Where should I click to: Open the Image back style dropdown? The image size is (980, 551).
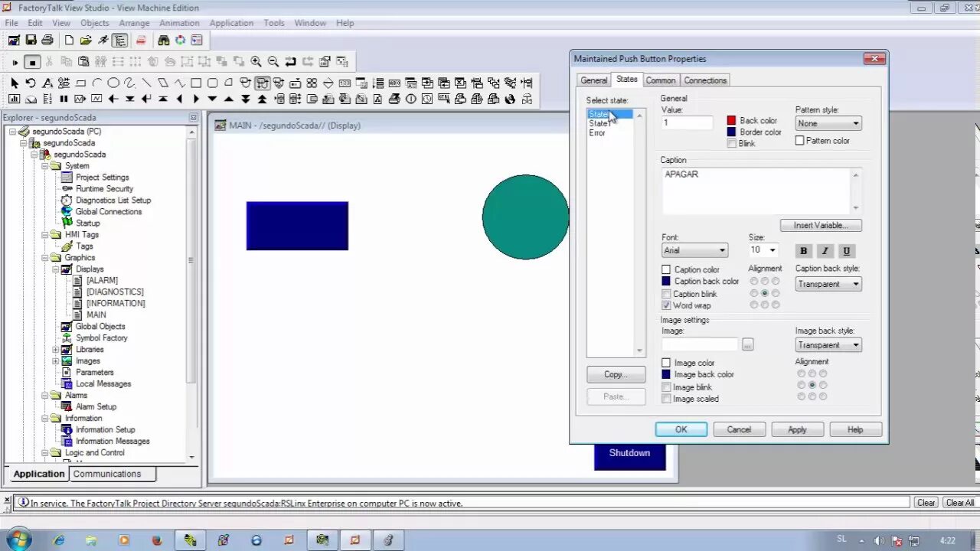pyautogui.click(x=828, y=345)
